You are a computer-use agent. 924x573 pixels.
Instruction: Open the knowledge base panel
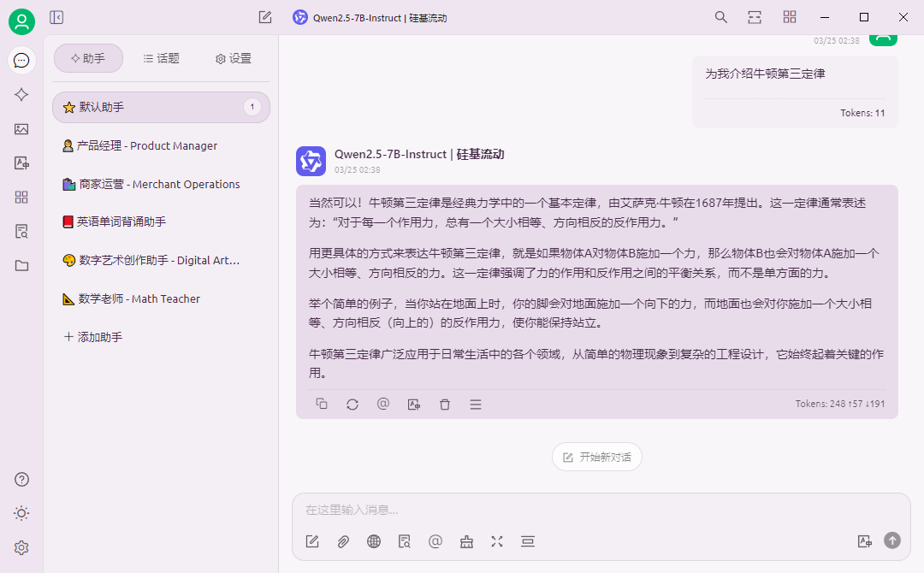21,231
